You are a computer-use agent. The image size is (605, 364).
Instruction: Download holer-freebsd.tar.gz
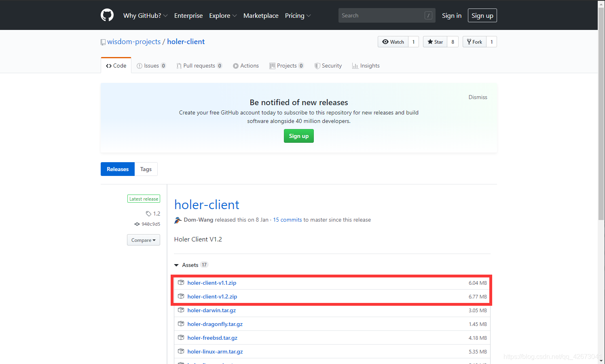(x=212, y=338)
